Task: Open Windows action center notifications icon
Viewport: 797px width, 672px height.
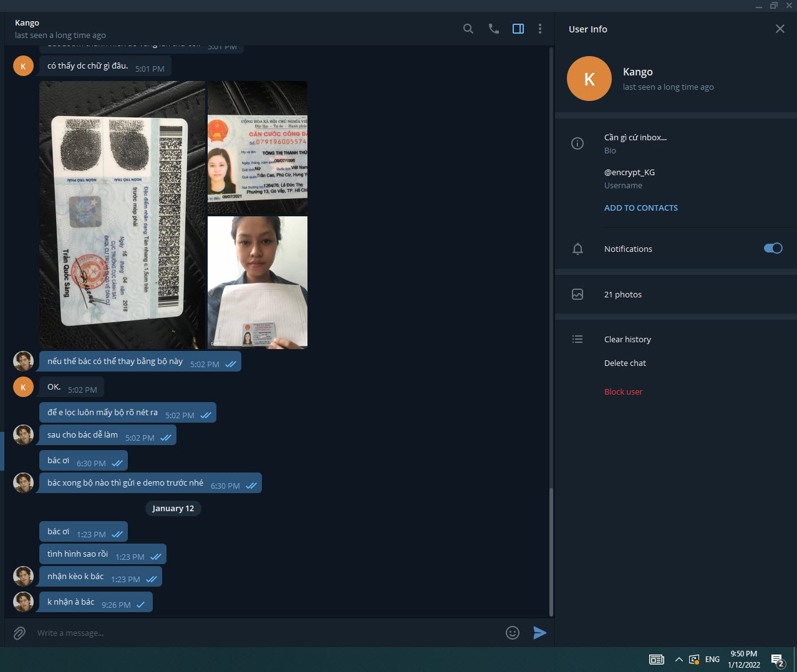Action: tap(778, 660)
